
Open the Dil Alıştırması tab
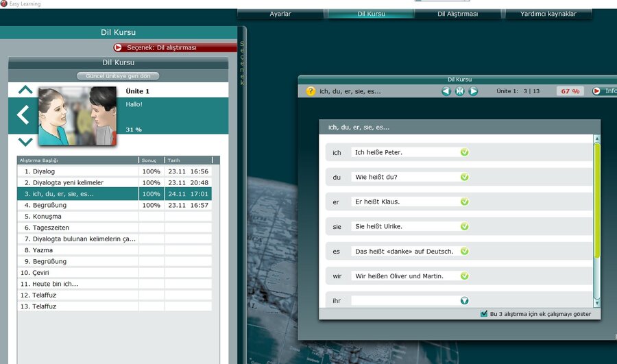tap(458, 14)
